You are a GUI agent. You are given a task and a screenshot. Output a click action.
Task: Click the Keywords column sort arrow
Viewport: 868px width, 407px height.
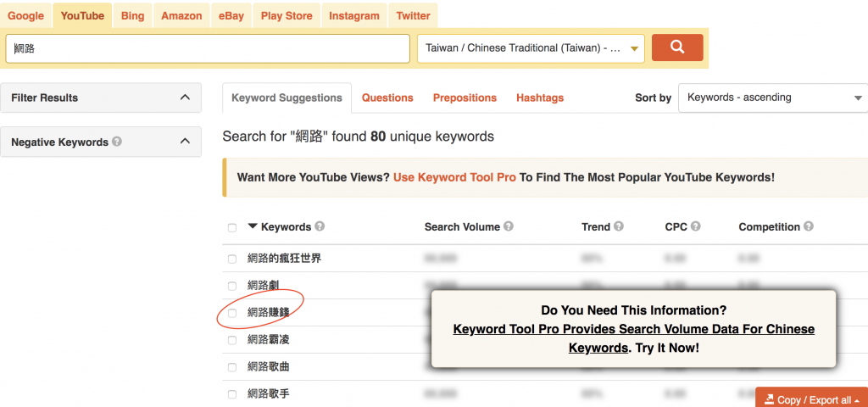(252, 226)
